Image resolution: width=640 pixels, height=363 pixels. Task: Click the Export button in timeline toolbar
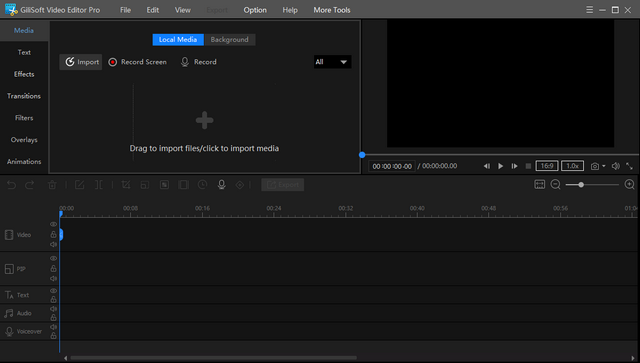point(282,185)
